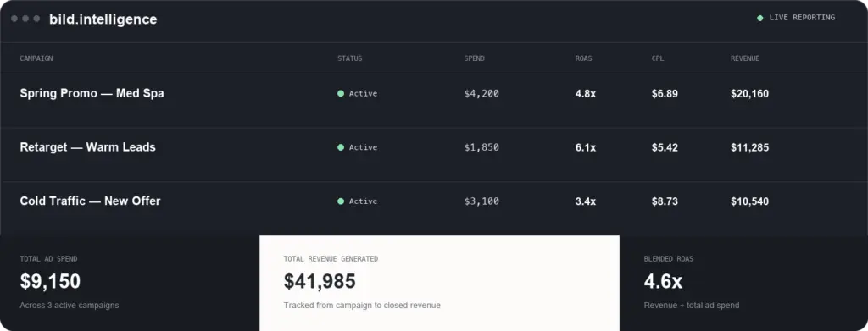Click the Total Ad Spend $9,150 card
This screenshot has width=868, height=331.
click(130, 283)
